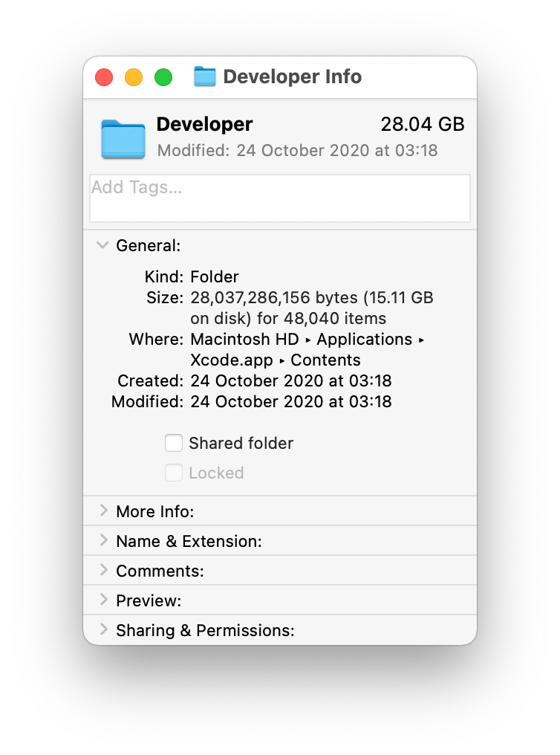Click the Developer folder icon in the header
Viewport: 560px width, 755px height.
tap(123, 139)
